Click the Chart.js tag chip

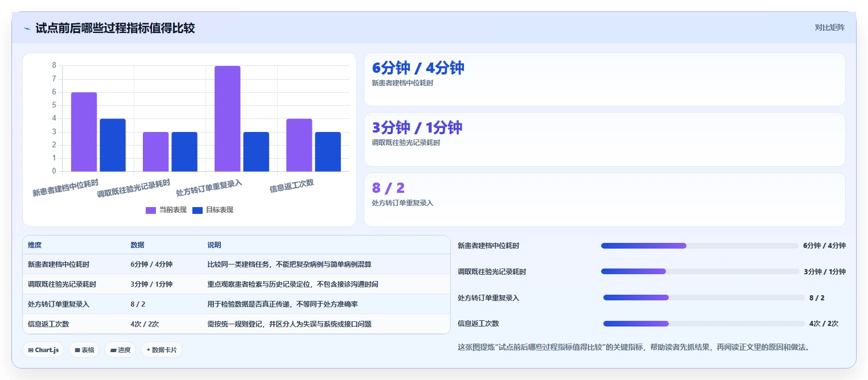tap(43, 350)
